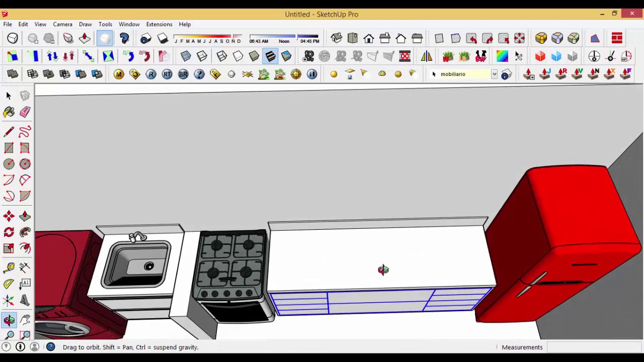Open the Extensions menu
The image size is (644, 362).
coord(159,24)
